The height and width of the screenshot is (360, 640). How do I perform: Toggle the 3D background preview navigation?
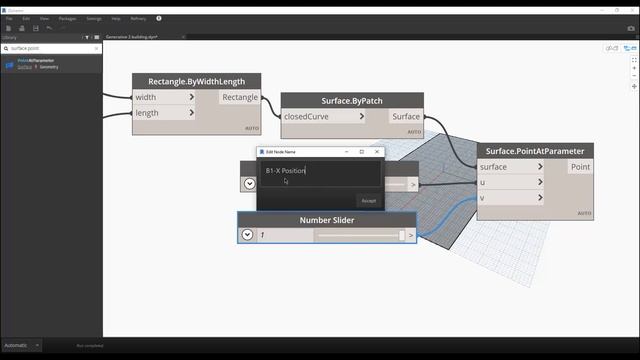coord(611,48)
